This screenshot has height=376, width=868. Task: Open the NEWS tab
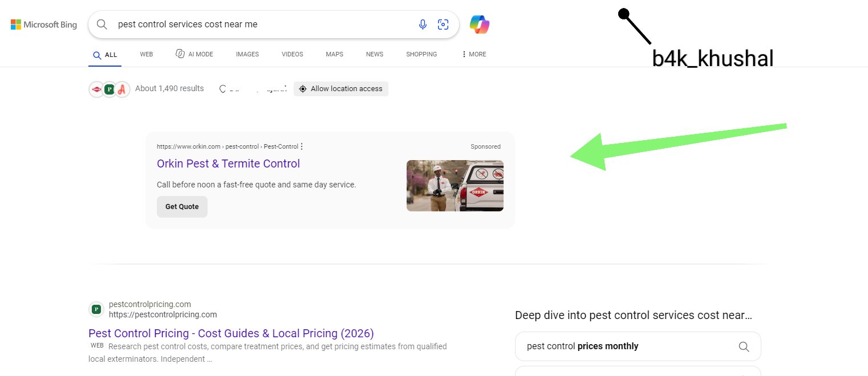click(x=375, y=55)
